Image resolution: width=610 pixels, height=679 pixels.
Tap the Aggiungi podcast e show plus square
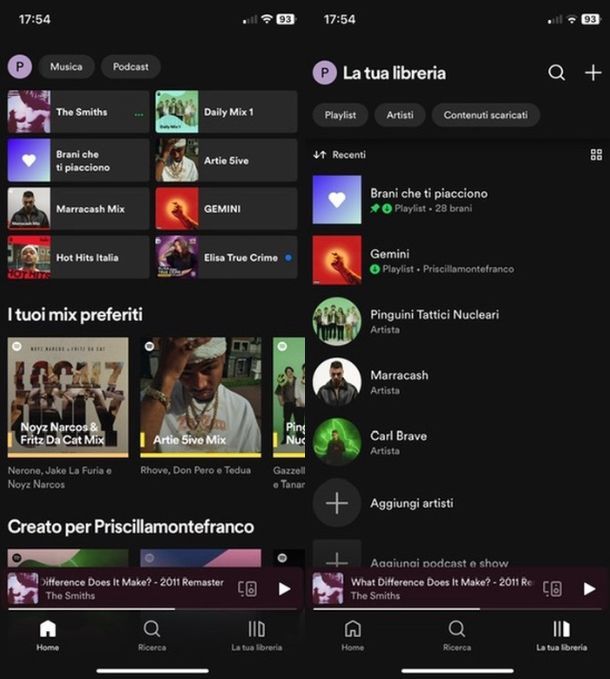pos(337,554)
